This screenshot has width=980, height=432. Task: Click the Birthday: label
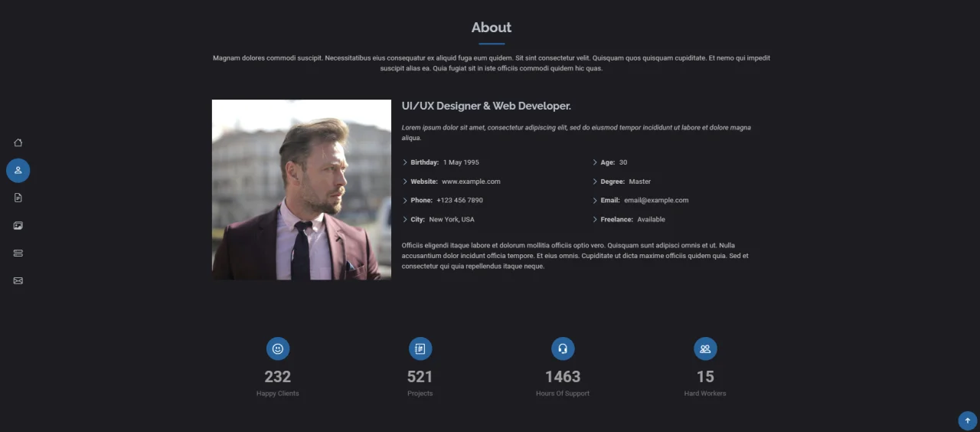[425, 162]
